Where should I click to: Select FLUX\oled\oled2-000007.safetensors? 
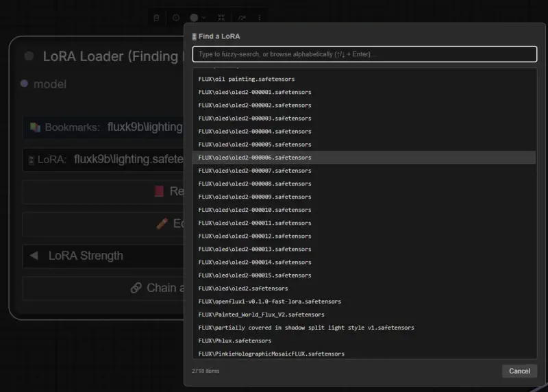[x=364, y=171]
